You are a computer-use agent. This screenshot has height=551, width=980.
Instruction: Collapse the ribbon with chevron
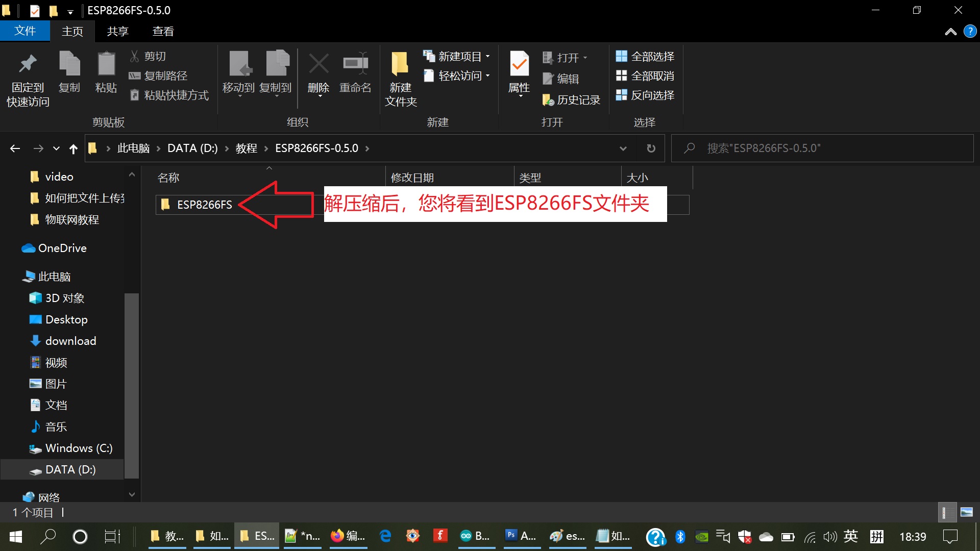[x=950, y=32]
